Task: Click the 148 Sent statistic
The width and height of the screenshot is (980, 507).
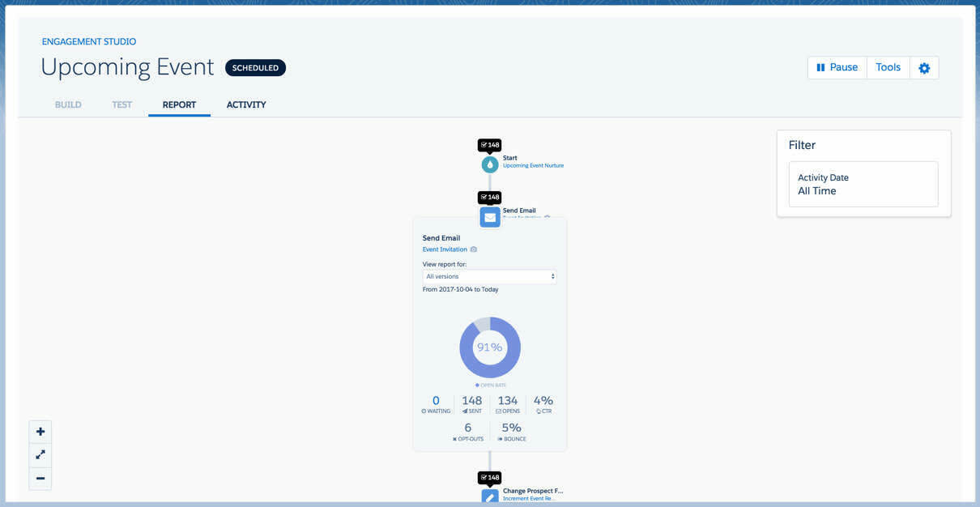Action: click(x=471, y=404)
